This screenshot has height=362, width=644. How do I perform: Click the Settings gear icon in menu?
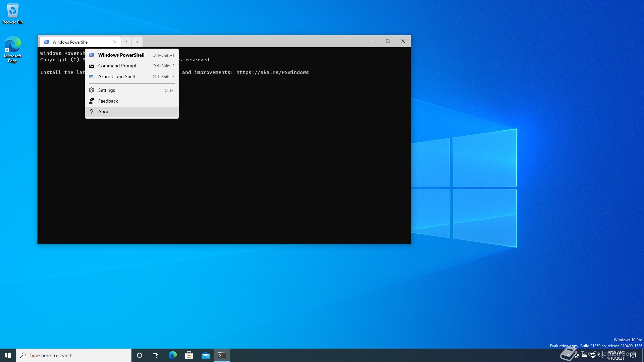[x=92, y=90]
